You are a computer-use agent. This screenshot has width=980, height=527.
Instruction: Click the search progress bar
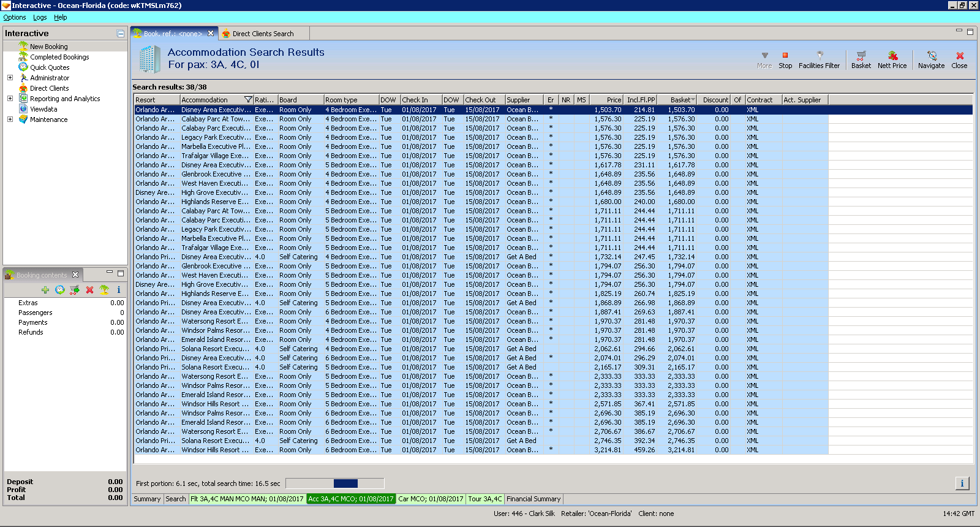[334, 483]
